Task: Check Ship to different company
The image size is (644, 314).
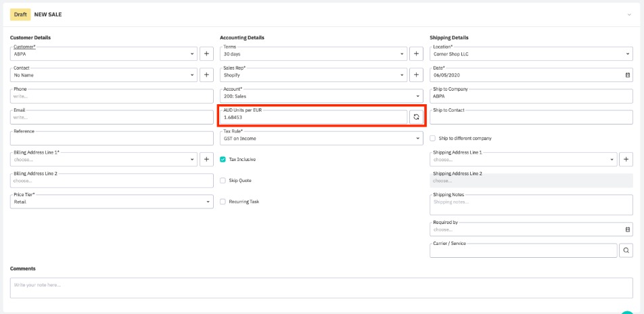Action: click(x=433, y=138)
